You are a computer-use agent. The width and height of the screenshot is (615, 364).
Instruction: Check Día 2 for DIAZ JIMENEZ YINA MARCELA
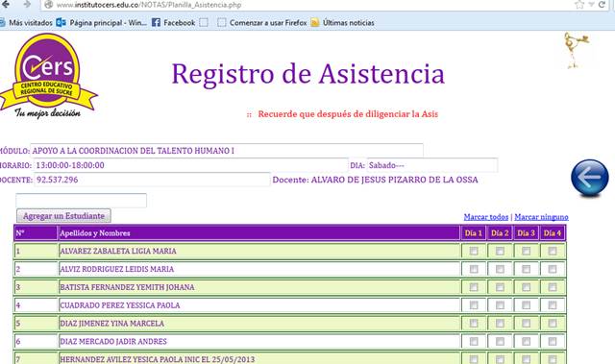click(500, 324)
